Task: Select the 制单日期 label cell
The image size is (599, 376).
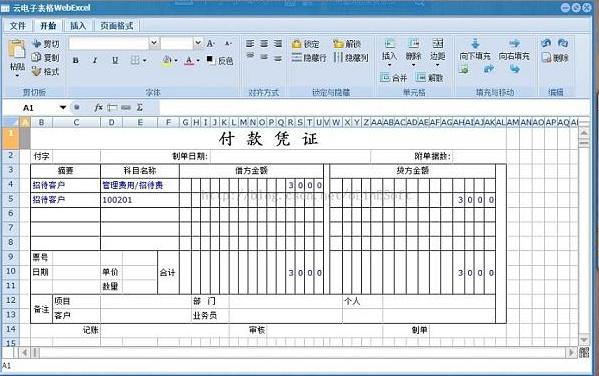Action: (x=155, y=156)
